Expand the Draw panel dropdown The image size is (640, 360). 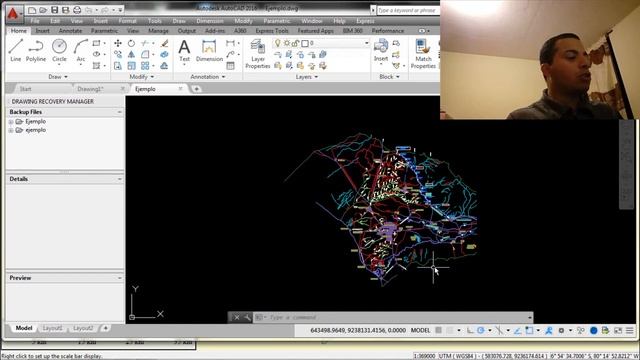pos(58,77)
